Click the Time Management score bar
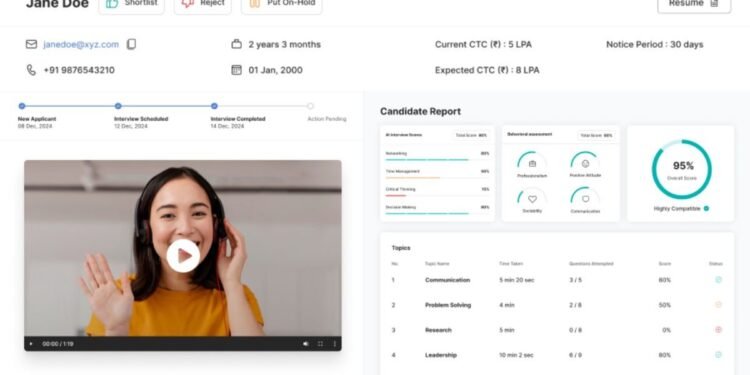The width and height of the screenshot is (750, 375). [x=437, y=177]
